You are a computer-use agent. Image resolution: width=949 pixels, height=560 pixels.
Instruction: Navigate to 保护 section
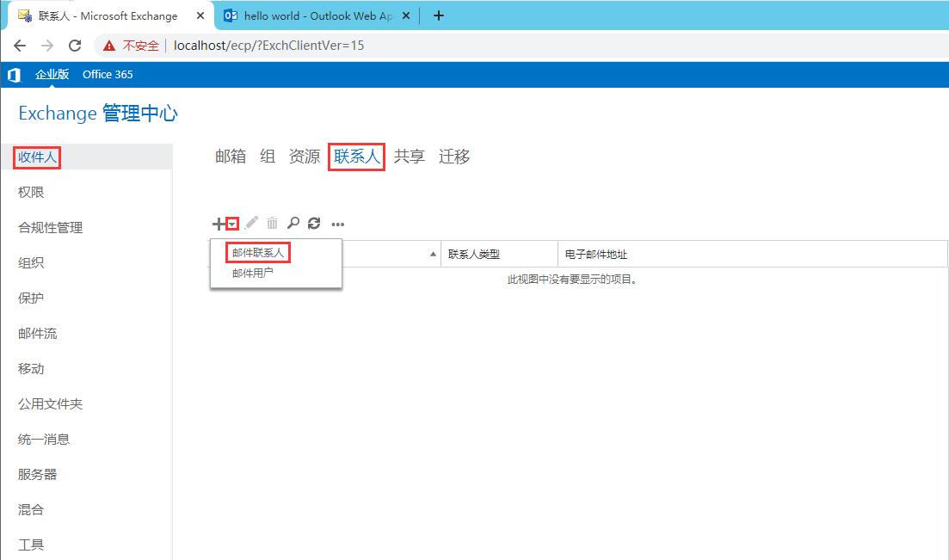pyautogui.click(x=31, y=298)
